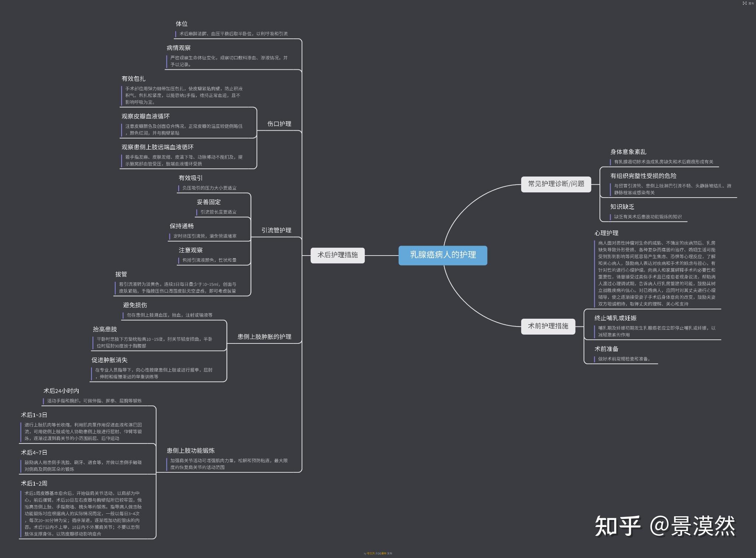
Task: Open the 幕布 link in the footer credit
Action: tap(384, 553)
